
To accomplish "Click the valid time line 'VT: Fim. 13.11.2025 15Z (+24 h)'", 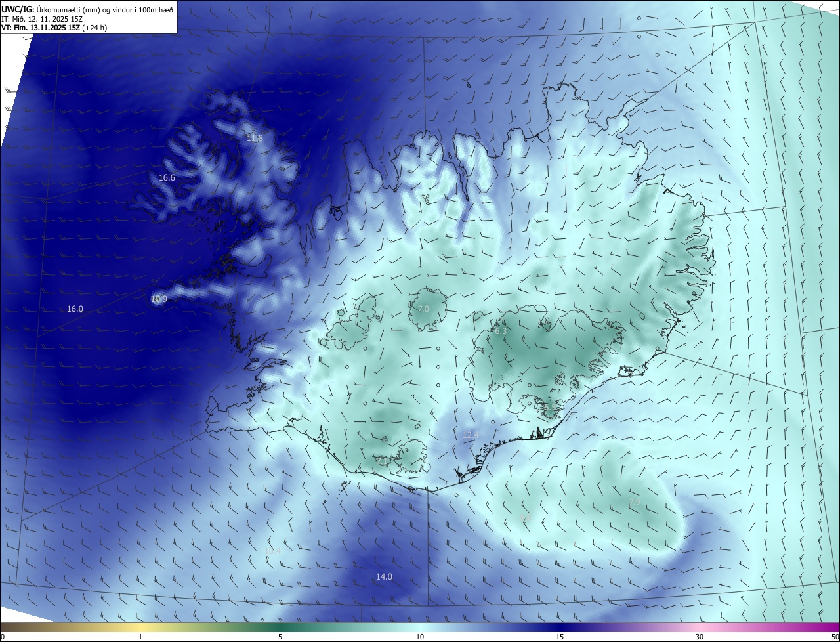I will [54, 28].
